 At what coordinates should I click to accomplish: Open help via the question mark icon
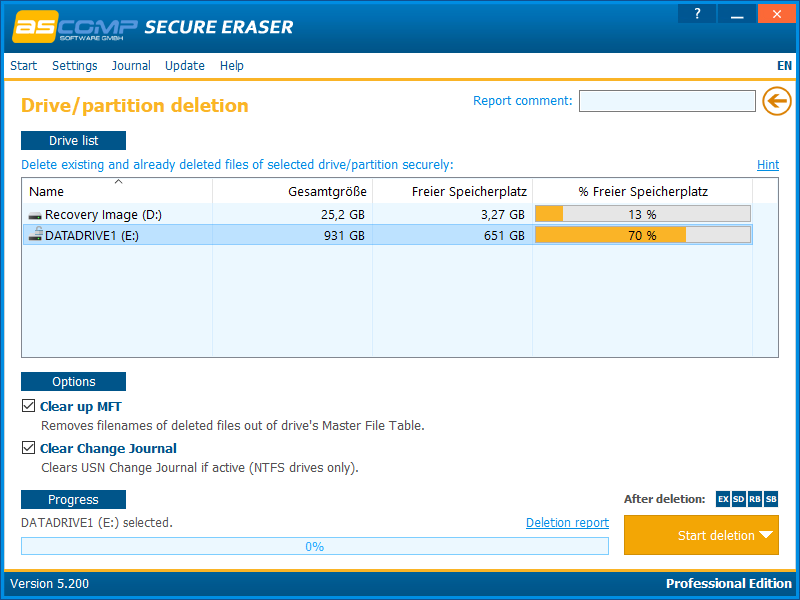(696, 13)
